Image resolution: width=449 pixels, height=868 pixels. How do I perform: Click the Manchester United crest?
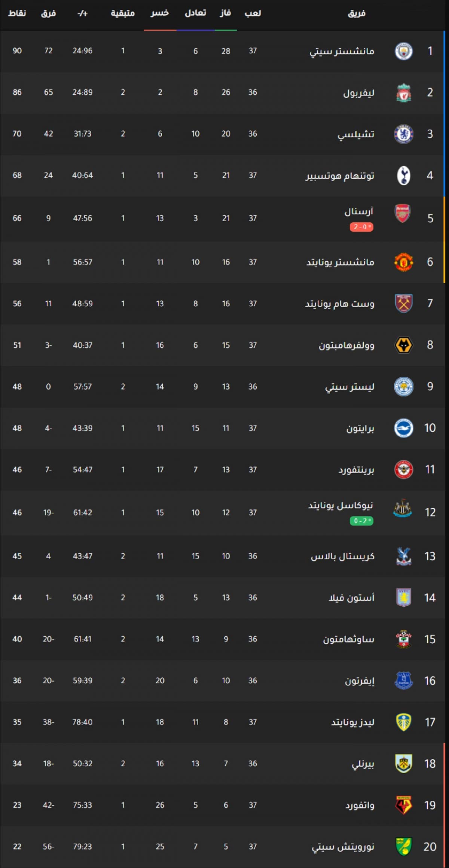(403, 262)
